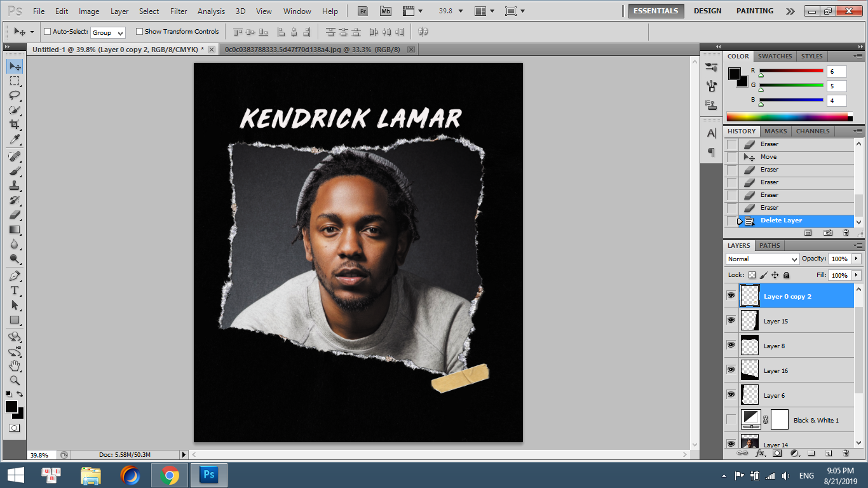This screenshot has width=868, height=488.
Task: Show the Black & White 1 adjustment layer
Action: coord(731,419)
